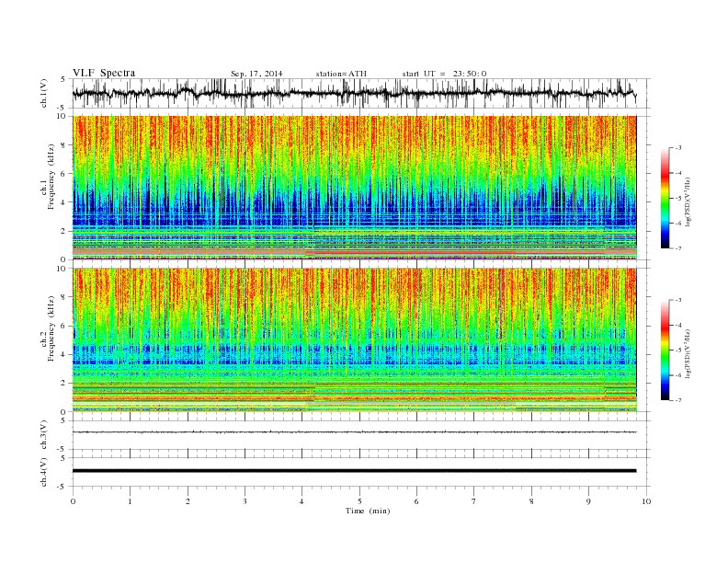Click the thick ch.4 voltage trace
The width and height of the screenshot is (728, 563).
[354, 471]
